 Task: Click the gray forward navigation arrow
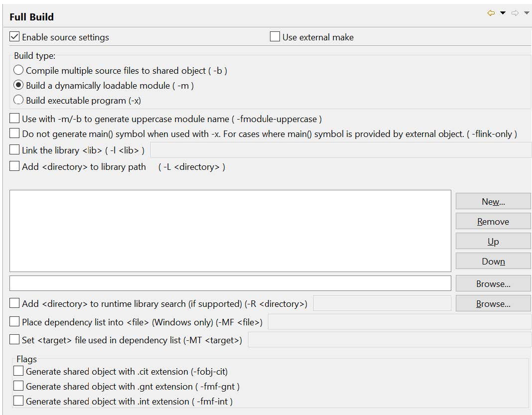coord(515,13)
